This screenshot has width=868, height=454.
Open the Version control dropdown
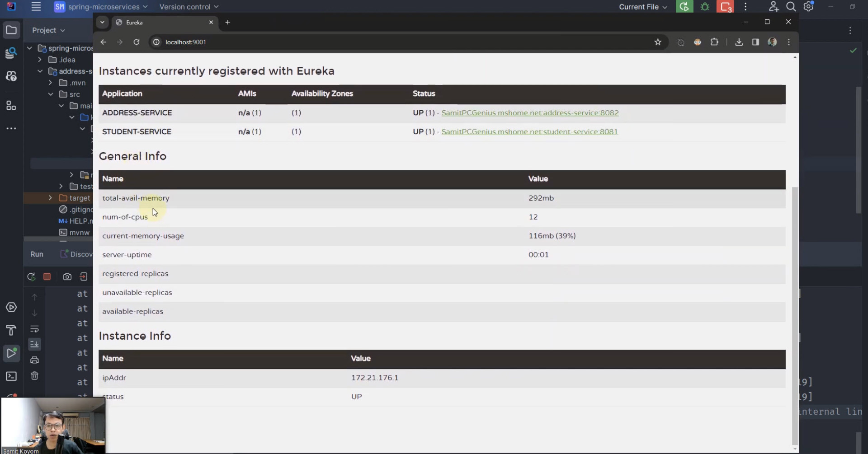click(x=189, y=7)
